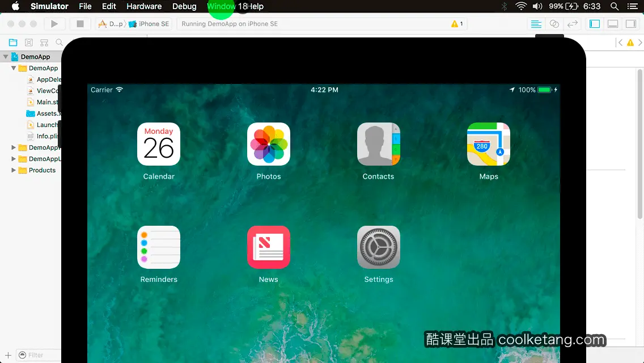Image resolution: width=644 pixels, height=363 pixels.
Task: Toggle the navigator panel visibility
Action: (x=594, y=24)
